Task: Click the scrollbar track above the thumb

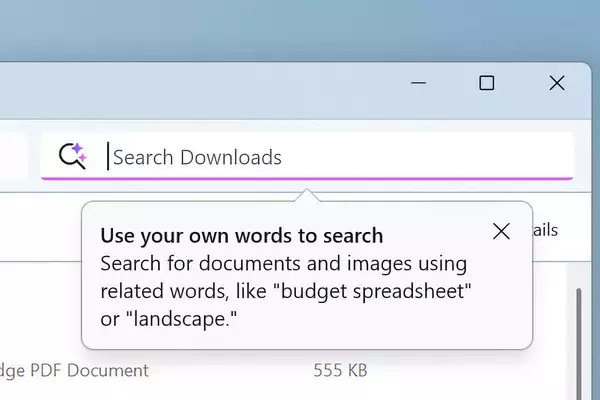Action: (x=577, y=275)
